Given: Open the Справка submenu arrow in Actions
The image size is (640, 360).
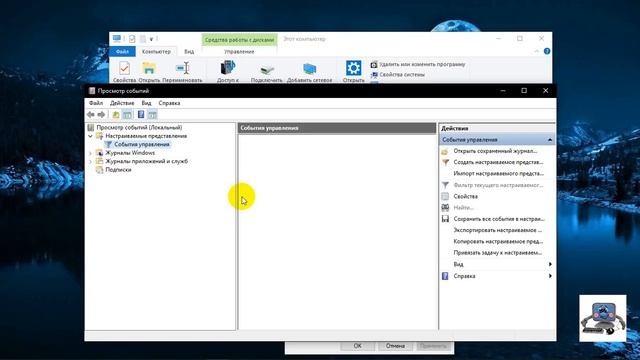Looking at the screenshot, I should point(550,276).
